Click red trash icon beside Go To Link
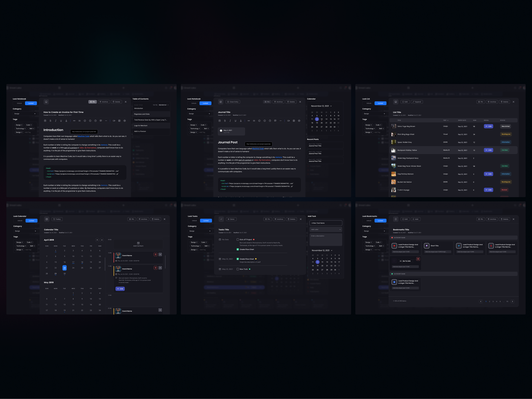 tap(418, 259)
